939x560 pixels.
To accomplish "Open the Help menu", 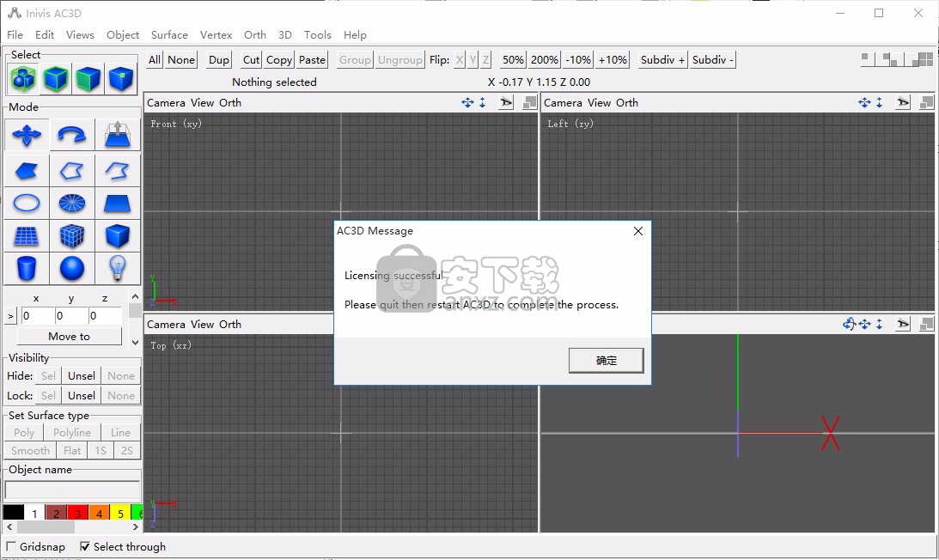I will [355, 34].
